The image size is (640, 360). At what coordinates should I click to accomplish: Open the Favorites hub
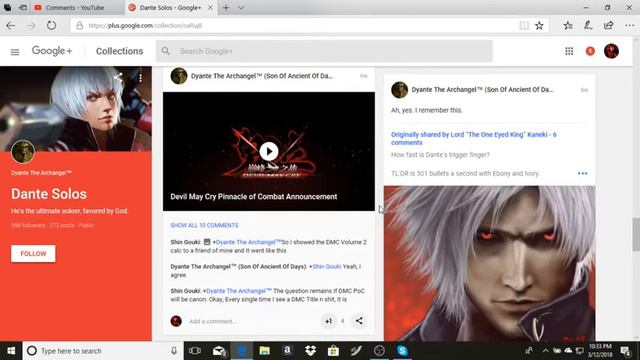click(568, 26)
